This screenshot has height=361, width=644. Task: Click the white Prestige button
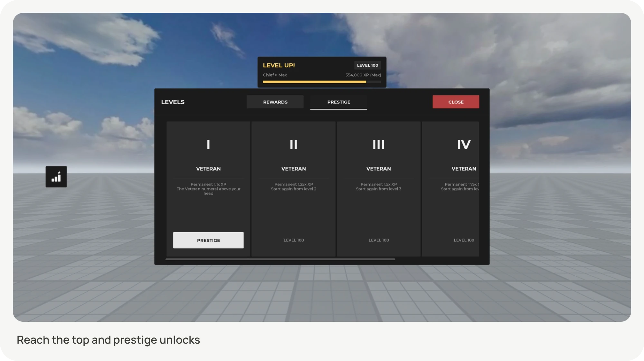coord(208,240)
